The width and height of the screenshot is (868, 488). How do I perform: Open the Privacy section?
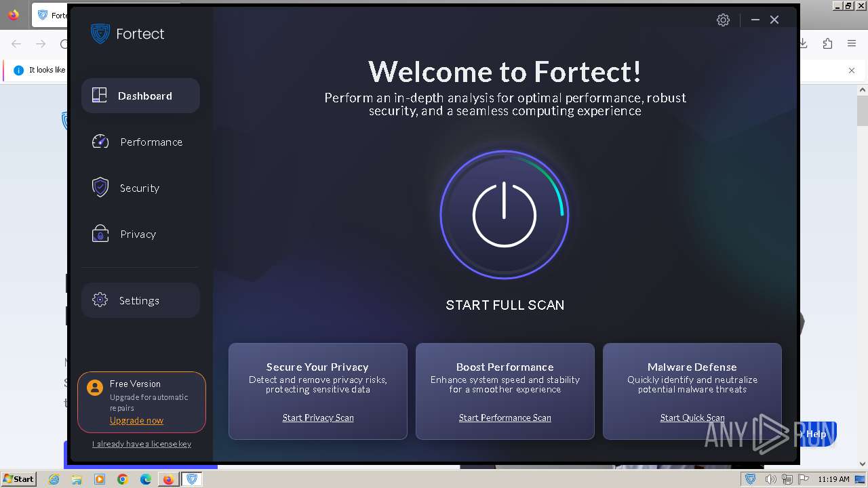pyautogui.click(x=140, y=234)
